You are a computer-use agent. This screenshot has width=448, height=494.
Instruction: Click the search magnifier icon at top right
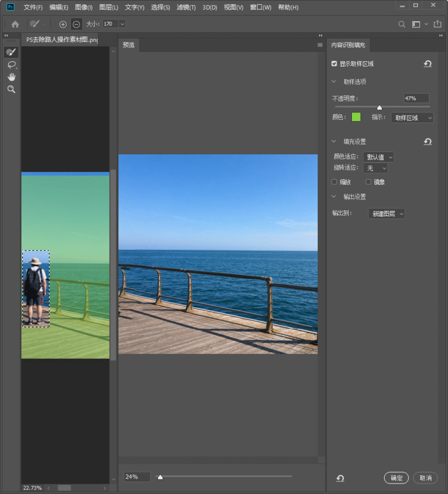402,24
